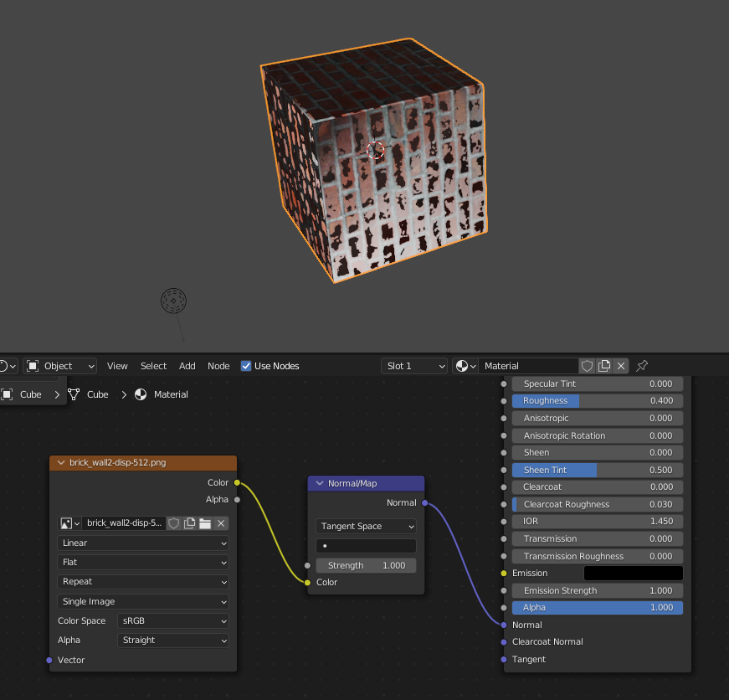
Task: Open the Add menu in node editor
Action: (187, 366)
